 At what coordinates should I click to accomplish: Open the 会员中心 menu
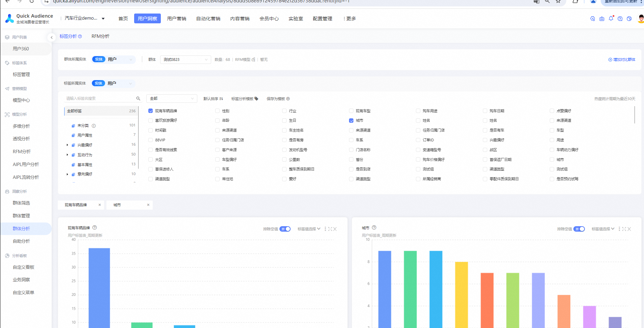point(269,19)
